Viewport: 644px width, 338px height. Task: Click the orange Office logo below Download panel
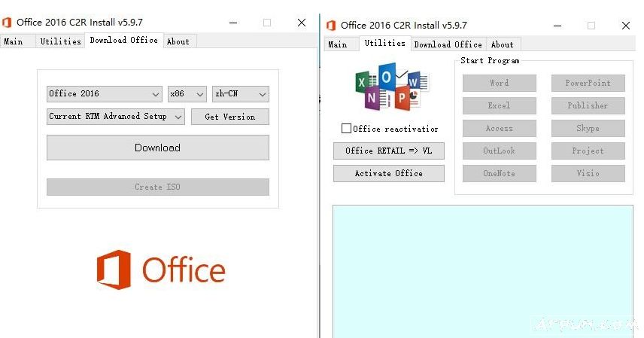pos(161,269)
